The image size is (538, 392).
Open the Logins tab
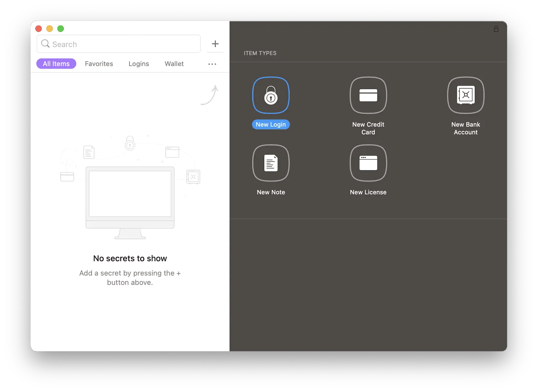[x=139, y=64]
